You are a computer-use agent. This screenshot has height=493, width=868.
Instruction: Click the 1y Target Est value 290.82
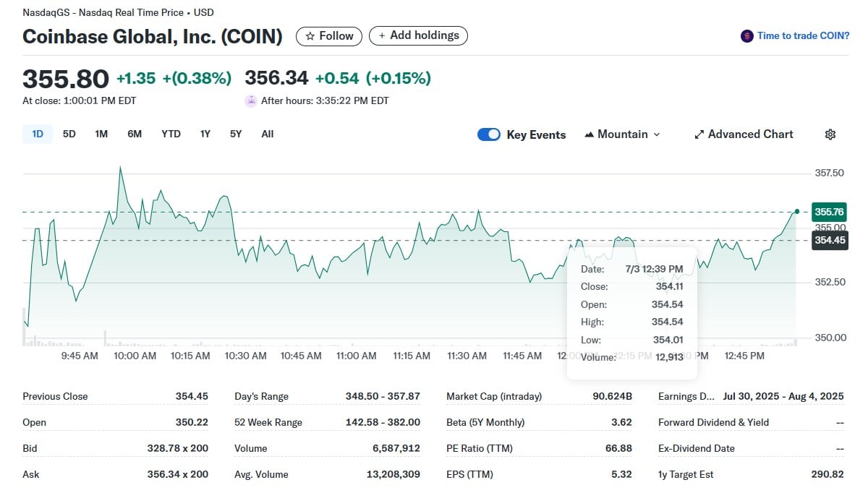pos(827,474)
